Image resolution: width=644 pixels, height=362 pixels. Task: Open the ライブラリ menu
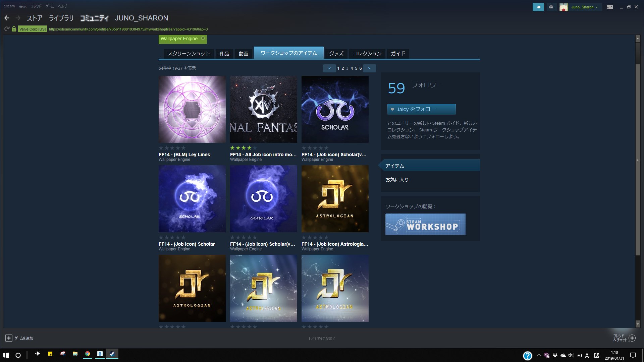point(61,18)
